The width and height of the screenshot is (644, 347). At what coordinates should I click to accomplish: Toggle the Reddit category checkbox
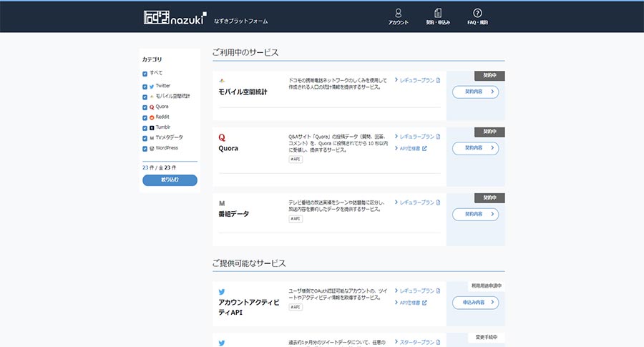145,117
